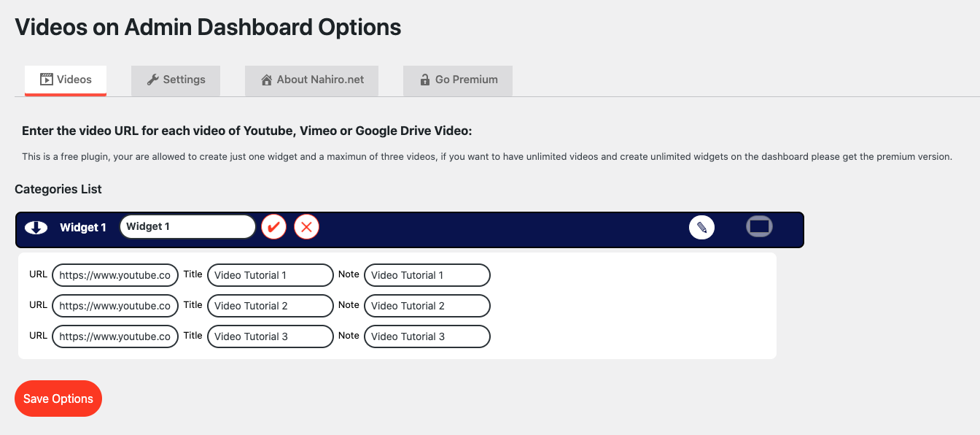Open the Settings tab
This screenshot has width=980, height=435.
point(176,80)
